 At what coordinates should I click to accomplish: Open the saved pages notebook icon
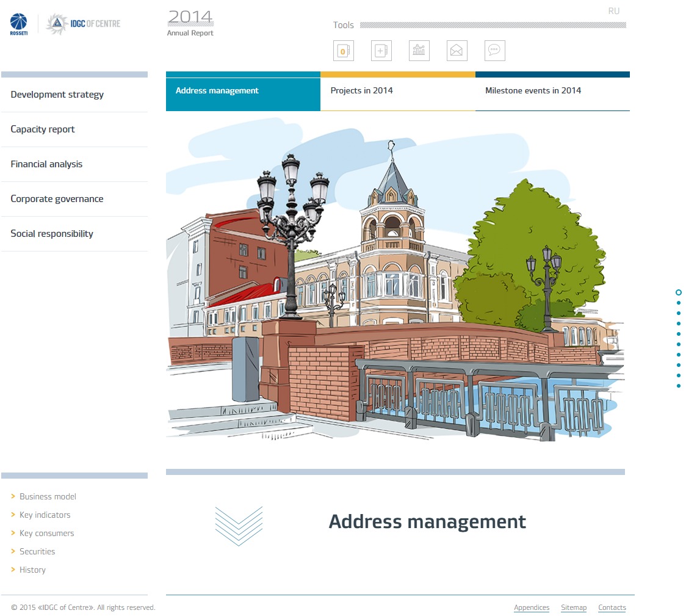343,51
